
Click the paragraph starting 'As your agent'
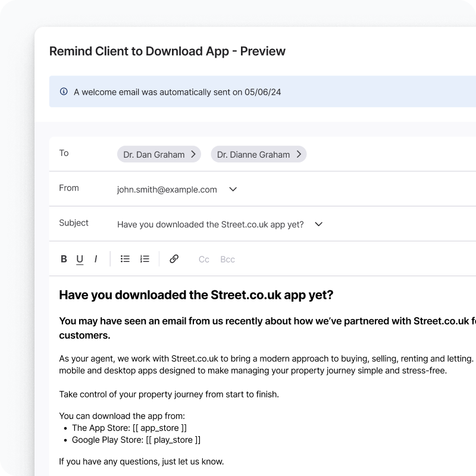[267, 365]
